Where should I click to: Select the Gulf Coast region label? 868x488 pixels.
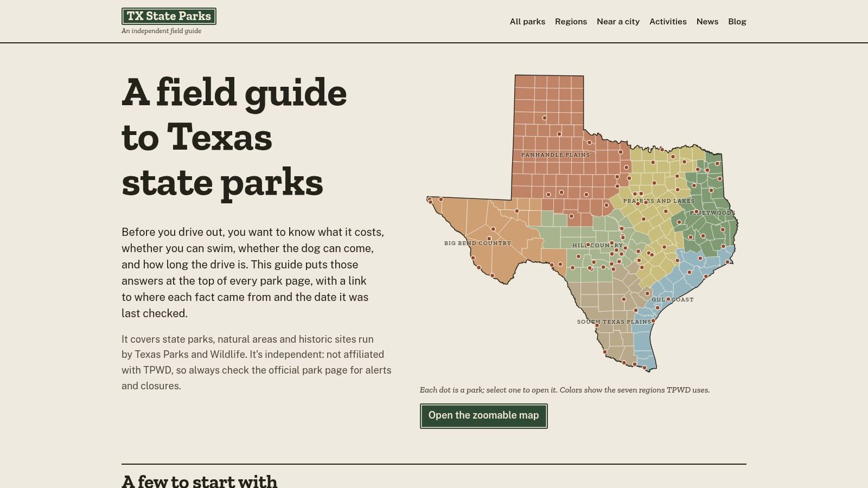pos(673,300)
